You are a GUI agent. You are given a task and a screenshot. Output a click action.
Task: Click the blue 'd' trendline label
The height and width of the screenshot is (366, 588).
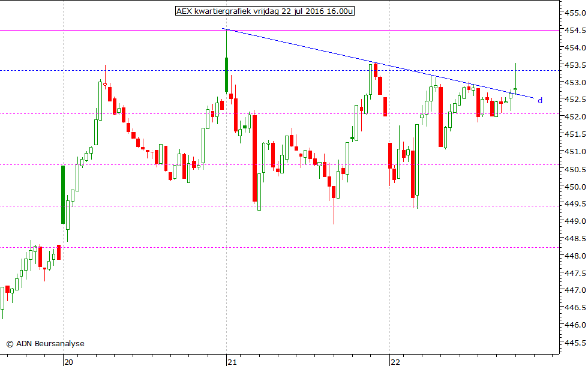point(540,101)
